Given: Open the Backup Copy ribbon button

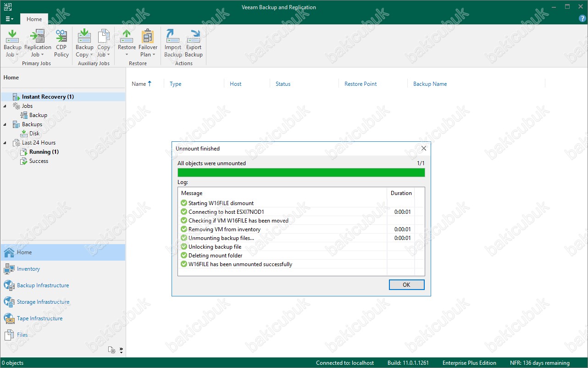Looking at the screenshot, I should tap(84, 44).
